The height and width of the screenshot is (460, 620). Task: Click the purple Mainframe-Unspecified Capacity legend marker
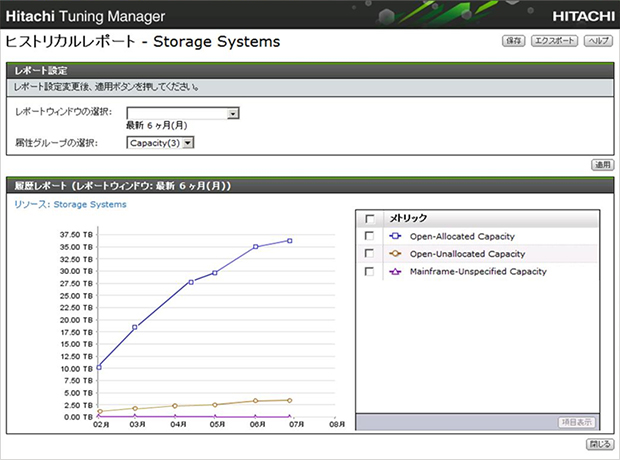[394, 271]
